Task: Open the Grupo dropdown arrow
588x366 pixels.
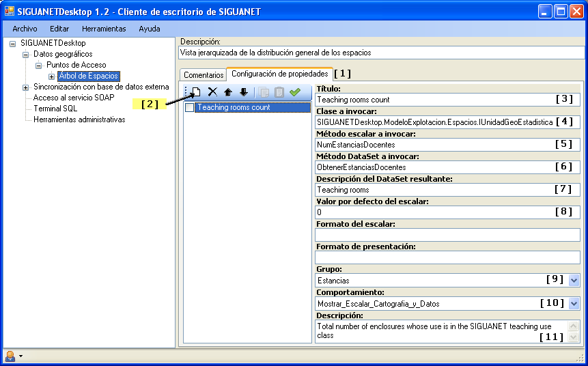Action: click(x=574, y=280)
